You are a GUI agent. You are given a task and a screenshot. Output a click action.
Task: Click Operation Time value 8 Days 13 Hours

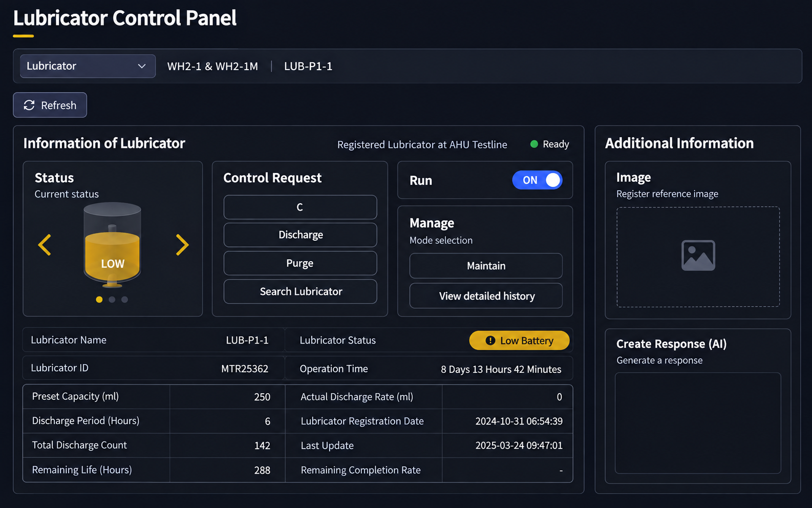[x=501, y=369]
